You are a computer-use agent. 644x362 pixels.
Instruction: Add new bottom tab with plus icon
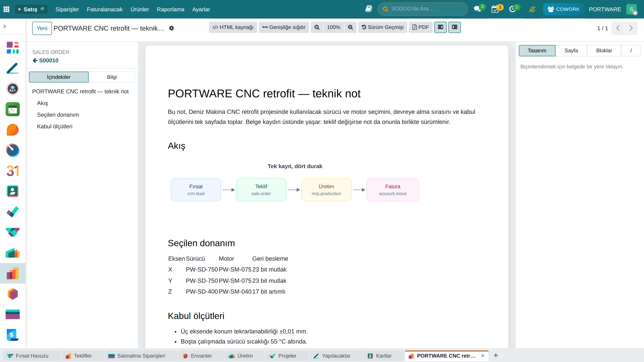(496, 355)
